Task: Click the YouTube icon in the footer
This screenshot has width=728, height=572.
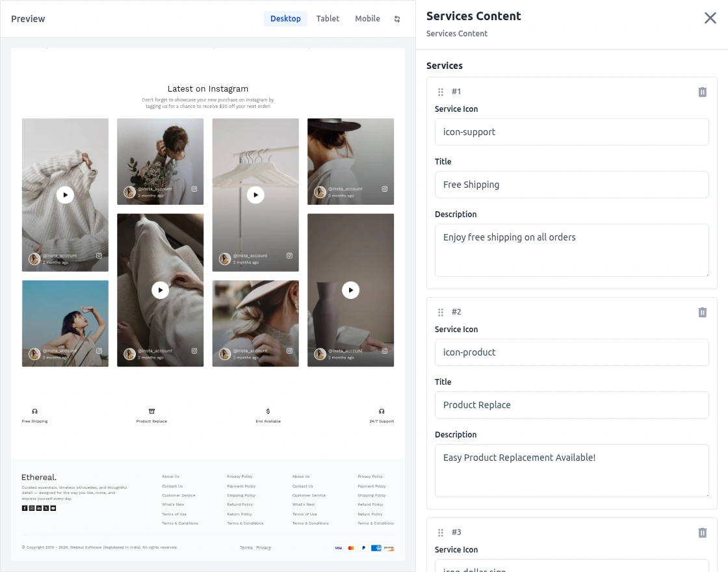Action: (x=53, y=508)
